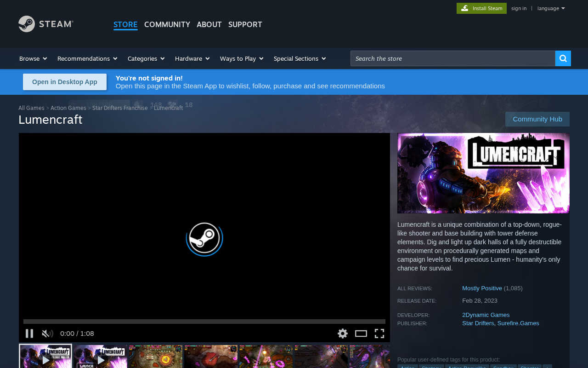Open the Mostly Positive reviews link
The width and height of the screenshot is (588, 368).
click(482, 288)
